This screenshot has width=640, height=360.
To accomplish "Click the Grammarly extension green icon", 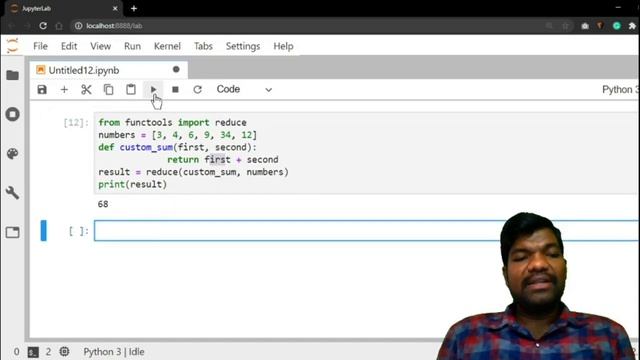I will click(617, 26).
